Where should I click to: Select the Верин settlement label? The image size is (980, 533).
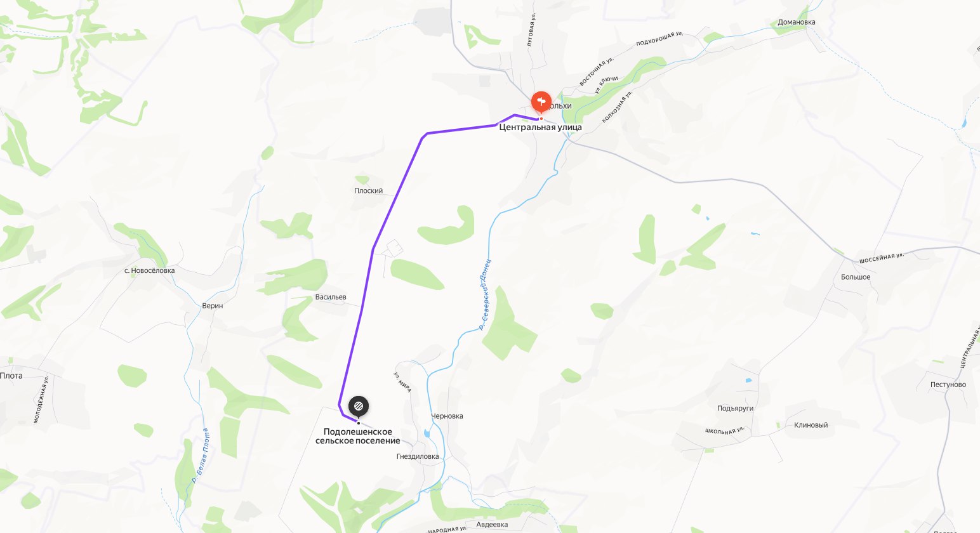(x=213, y=306)
